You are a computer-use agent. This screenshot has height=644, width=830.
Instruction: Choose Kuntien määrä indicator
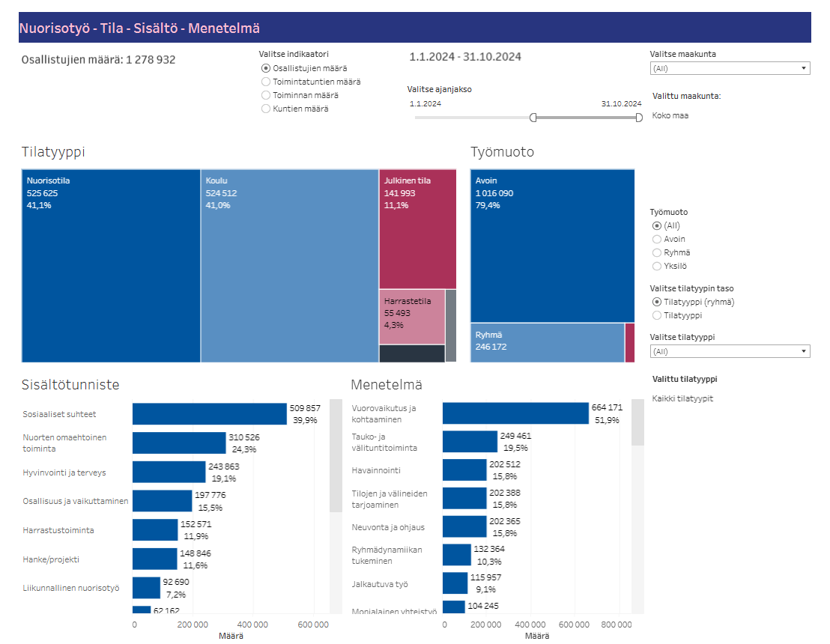point(266,109)
